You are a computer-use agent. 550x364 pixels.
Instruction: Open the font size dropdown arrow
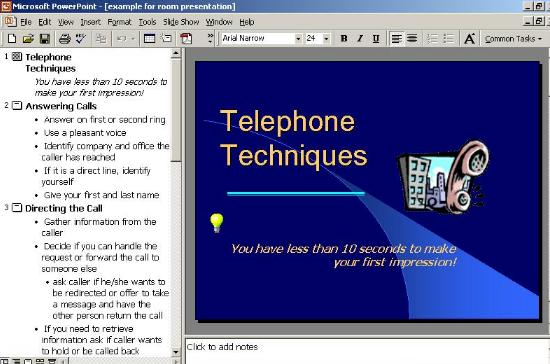tap(326, 39)
